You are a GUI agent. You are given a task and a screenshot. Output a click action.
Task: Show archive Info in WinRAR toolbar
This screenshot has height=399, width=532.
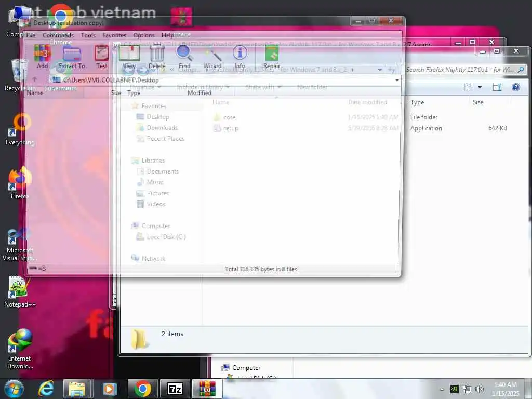tap(240, 56)
